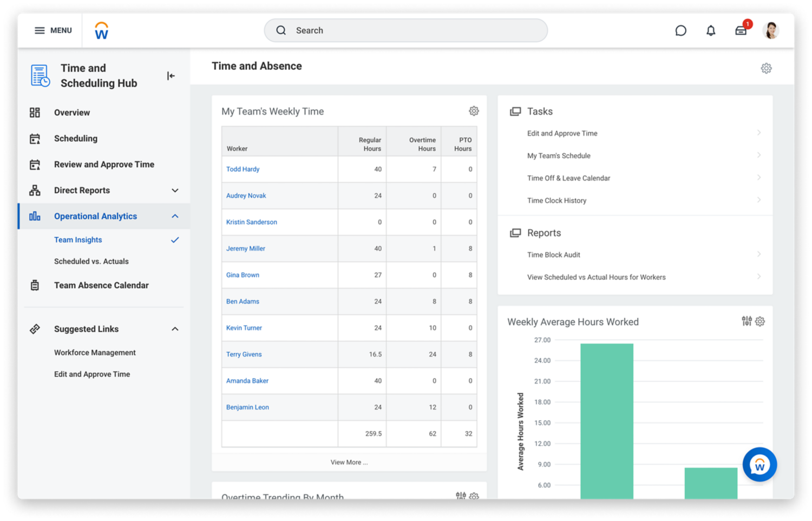812x521 pixels.
Task: Select Team Insights in sidebar
Action: pyautogui.click(x=78, y=240)
